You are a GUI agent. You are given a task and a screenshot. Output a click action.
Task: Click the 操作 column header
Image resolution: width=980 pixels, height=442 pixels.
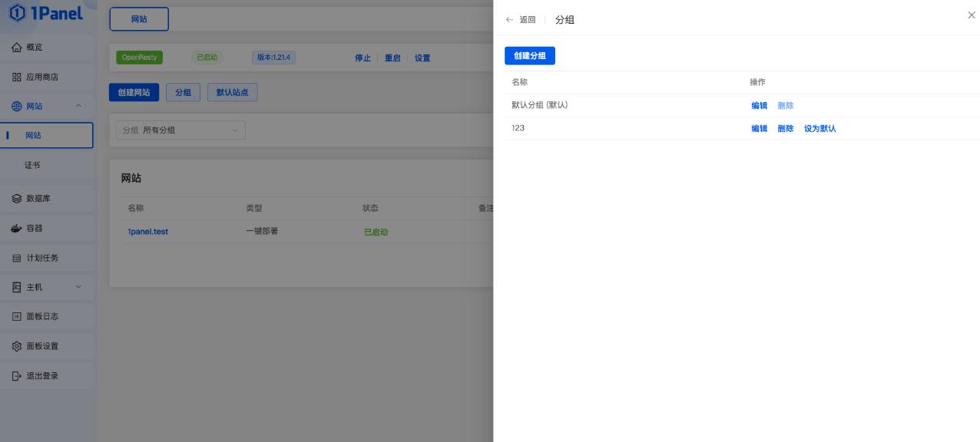pos(757,82)
